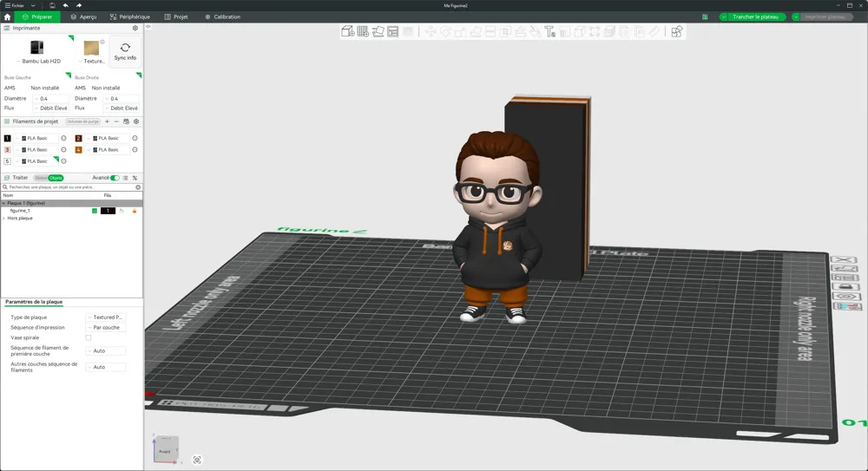Image resolution: width=868 pixels, height=471 pixels.
Task: Select the Text shape tool
Action: point(549,31)
